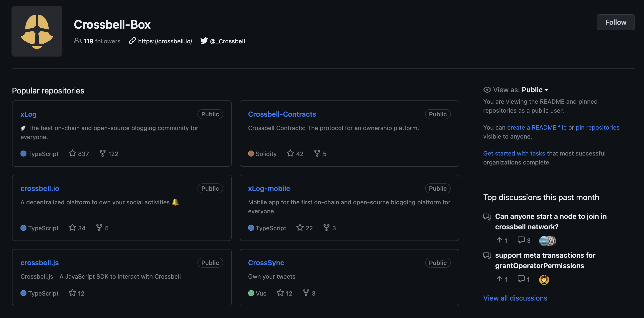Click the xLog star count icon
The width and height of the screenshot is (644, 318).
72,153
